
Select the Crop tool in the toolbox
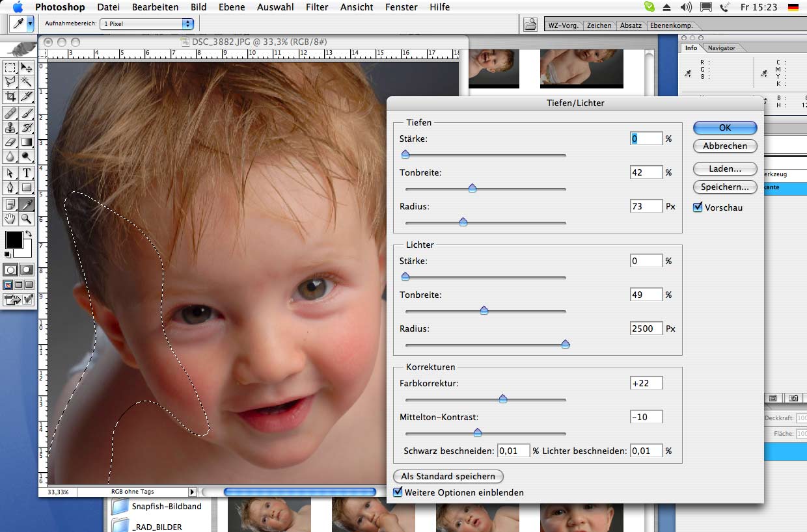coord(10,96)
